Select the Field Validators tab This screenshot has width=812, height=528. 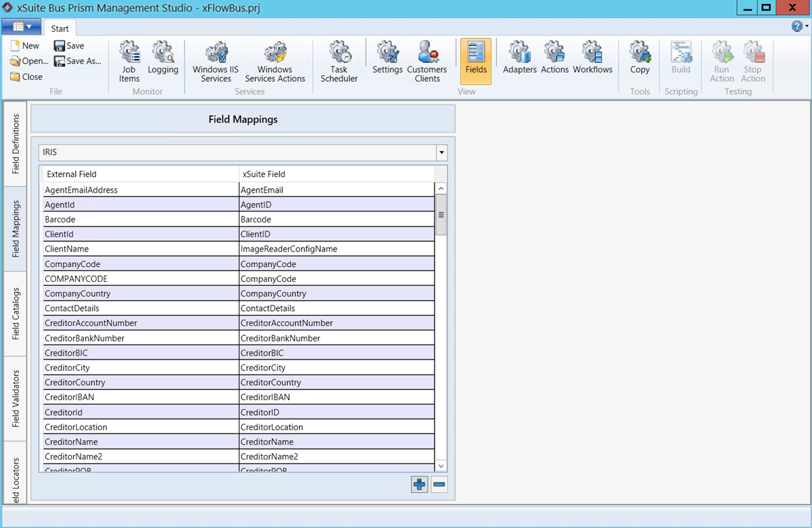pyautogui.click(x=16, y=399)
